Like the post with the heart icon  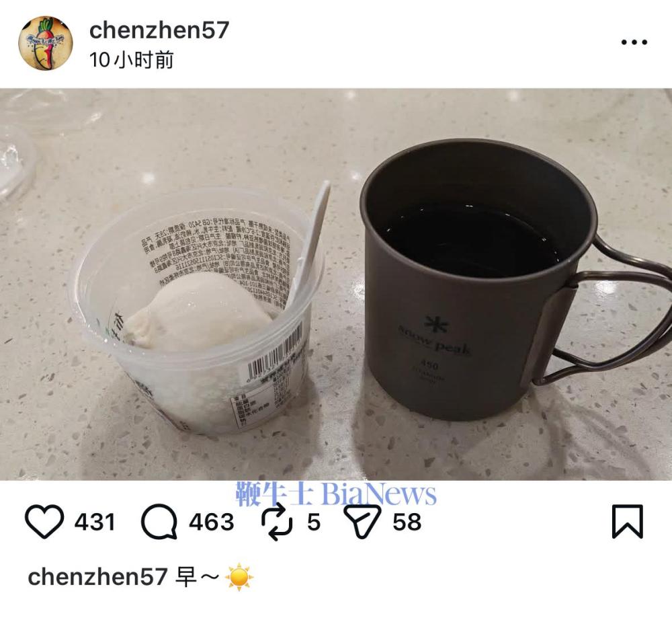pyautogui.click(x=44, y=522)
